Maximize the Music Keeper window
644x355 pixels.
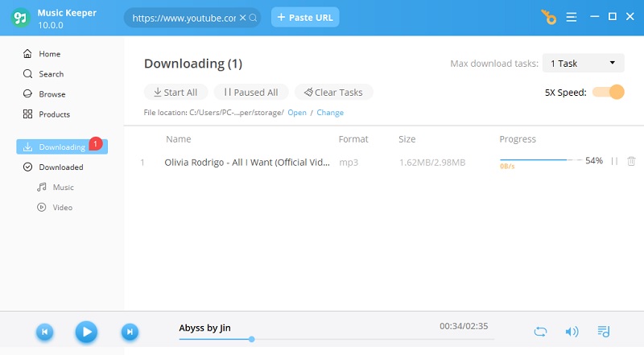pos(613,16)
